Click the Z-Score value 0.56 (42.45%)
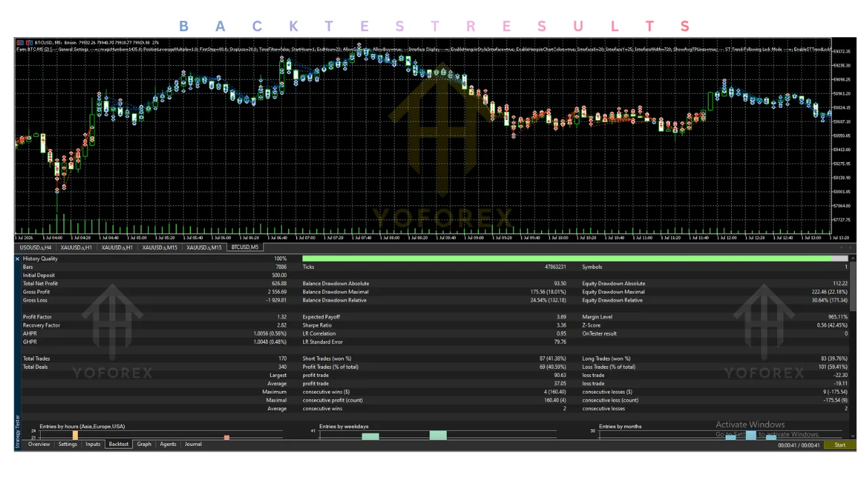Viewport: 868px width, 488px height. tap(833, 325)
